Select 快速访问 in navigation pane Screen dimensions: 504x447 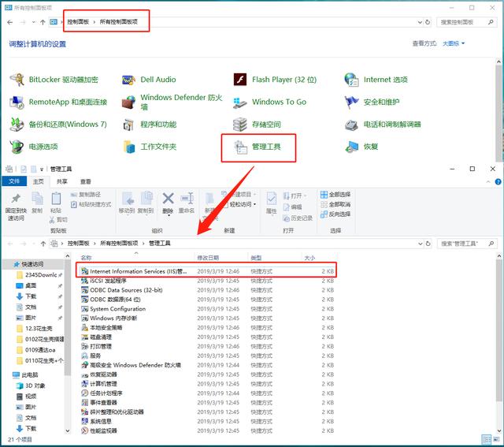tap(31, 264)
